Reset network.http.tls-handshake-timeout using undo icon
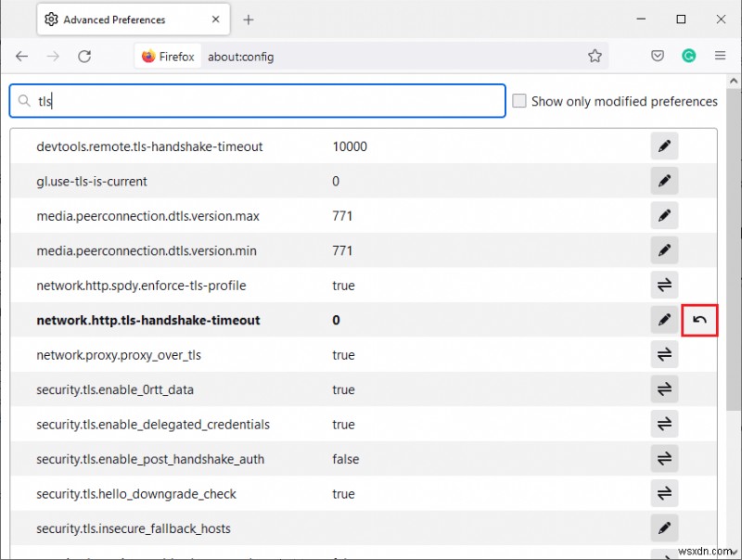Viewport: 742px width, 560px height. click(x=700, y=319)
